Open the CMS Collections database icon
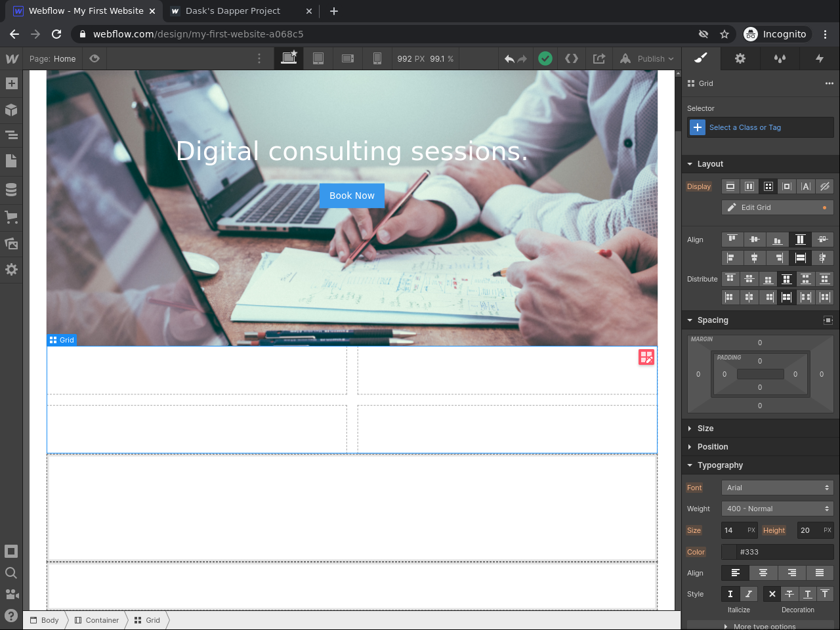Viewport: 840px width, 630px height. 11,190
